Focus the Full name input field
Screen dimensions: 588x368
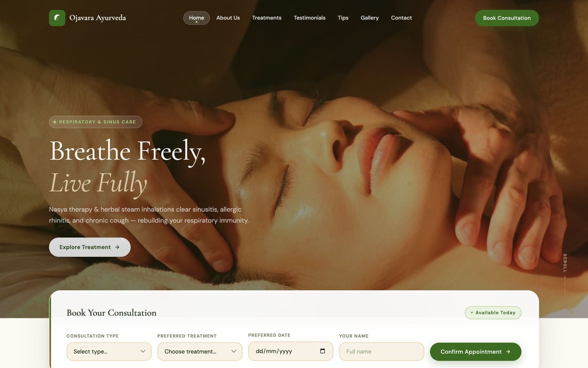[x=381, y=352]
